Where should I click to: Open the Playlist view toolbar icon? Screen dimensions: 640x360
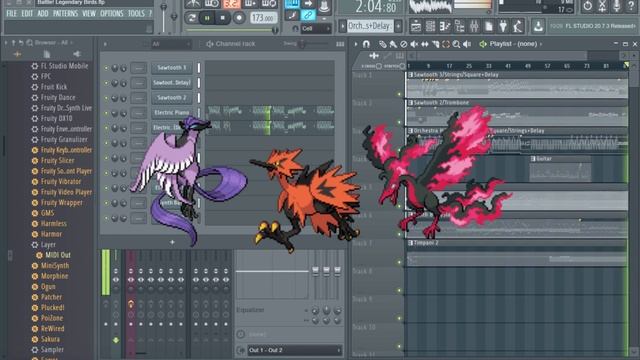pos(416,26)
